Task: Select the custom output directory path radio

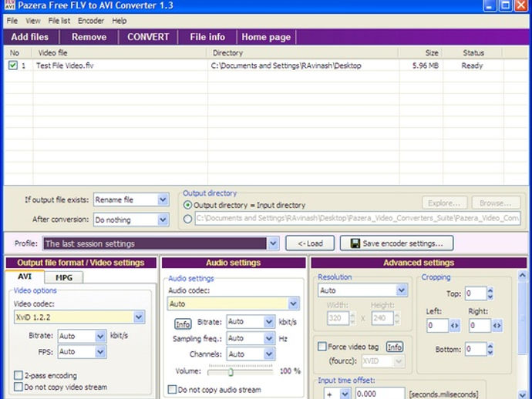Action: pos(187,219)
